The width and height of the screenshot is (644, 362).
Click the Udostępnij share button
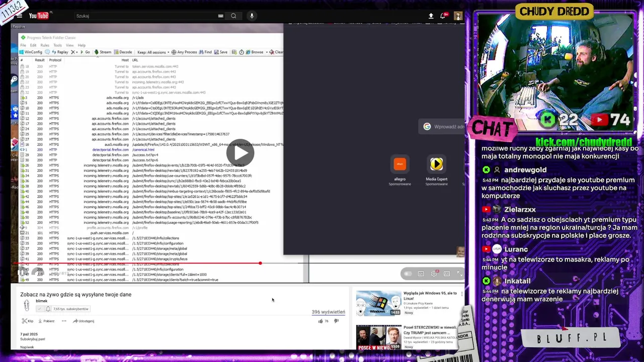pos(83,321)
